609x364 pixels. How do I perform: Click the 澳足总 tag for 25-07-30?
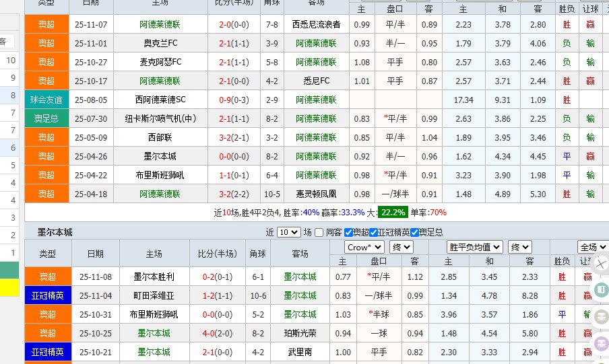click(46, 118)
